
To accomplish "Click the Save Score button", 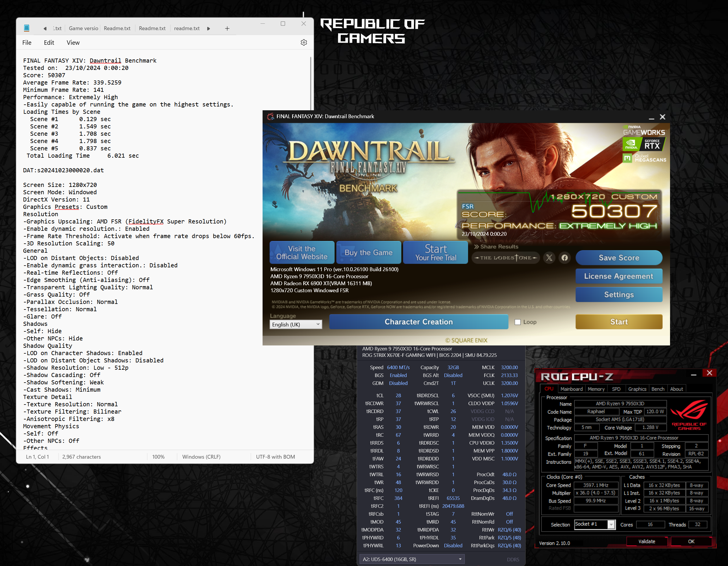I will coord(619,257).
